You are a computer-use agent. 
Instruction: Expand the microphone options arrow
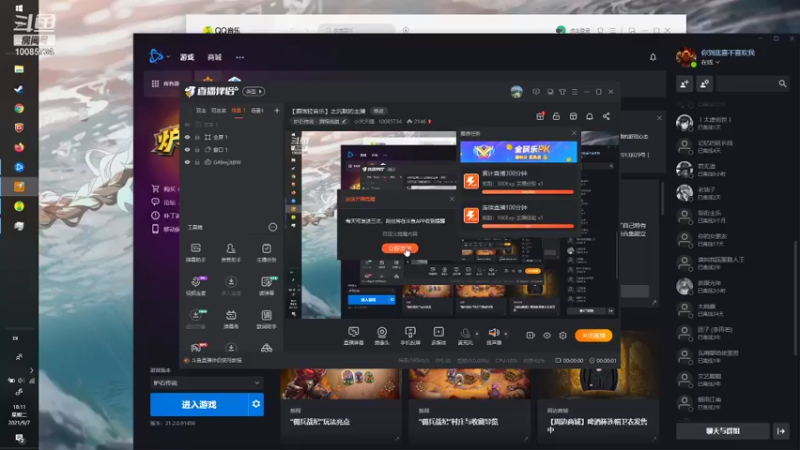click(x=477, y=334)
